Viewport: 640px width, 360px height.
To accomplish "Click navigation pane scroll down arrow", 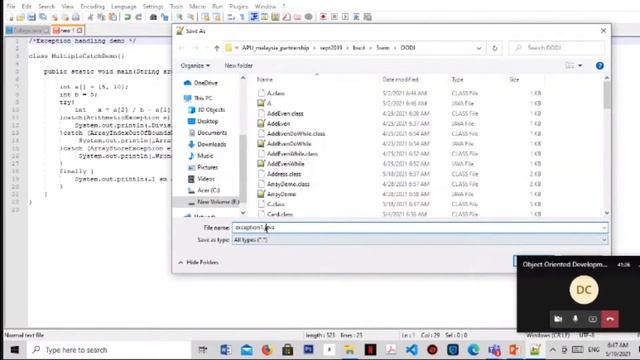I will tap(243, 213).
